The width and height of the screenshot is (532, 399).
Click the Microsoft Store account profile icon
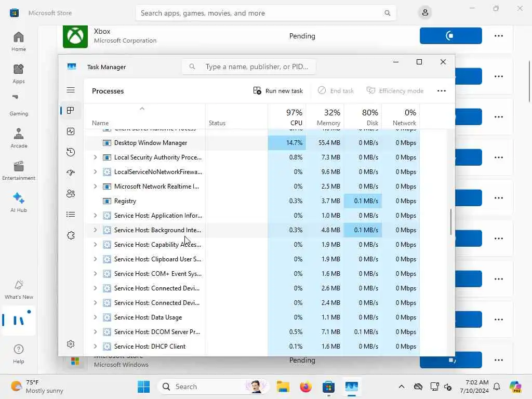click(425, 13)
